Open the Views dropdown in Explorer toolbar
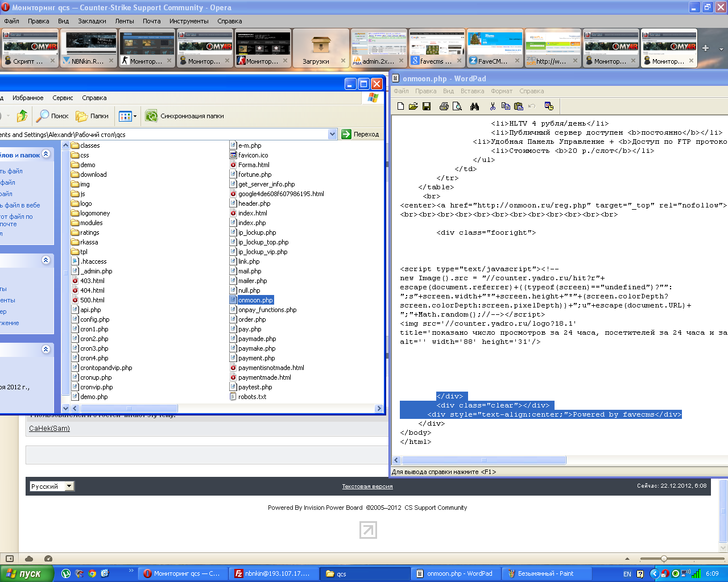This screenshot has height=582, width=728. tap(128, 116)
